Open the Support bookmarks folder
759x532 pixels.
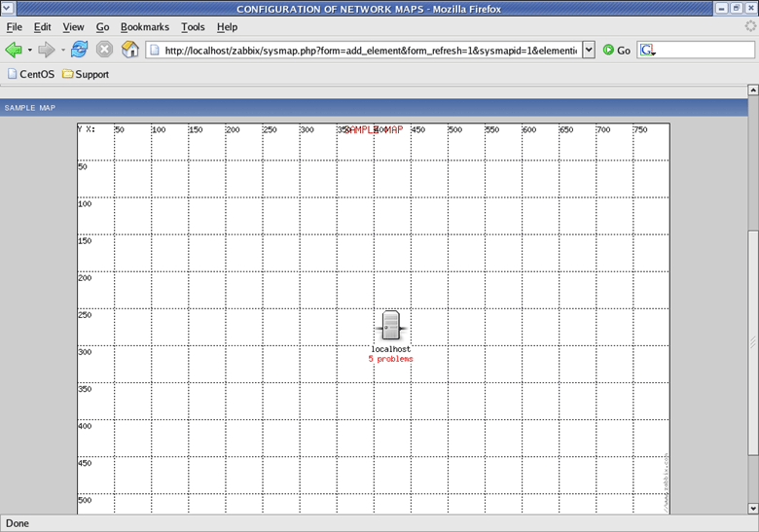[86, 74]
